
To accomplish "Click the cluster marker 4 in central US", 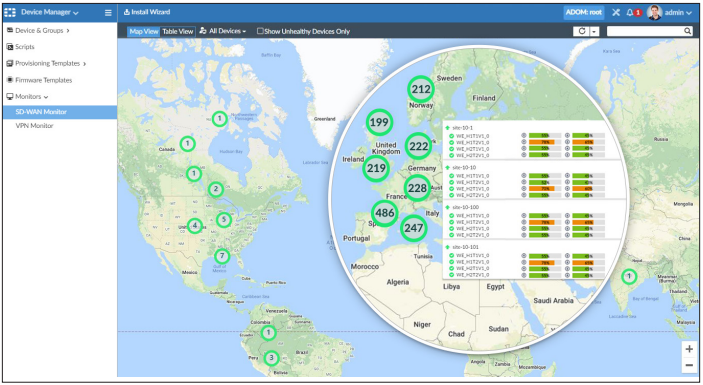I will [195, 225].
